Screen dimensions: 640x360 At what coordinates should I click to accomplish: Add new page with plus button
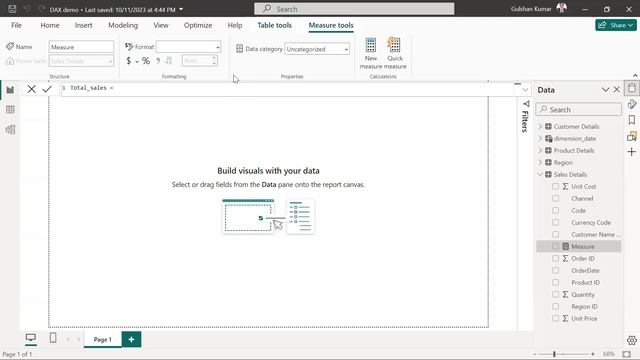point(131,339)
